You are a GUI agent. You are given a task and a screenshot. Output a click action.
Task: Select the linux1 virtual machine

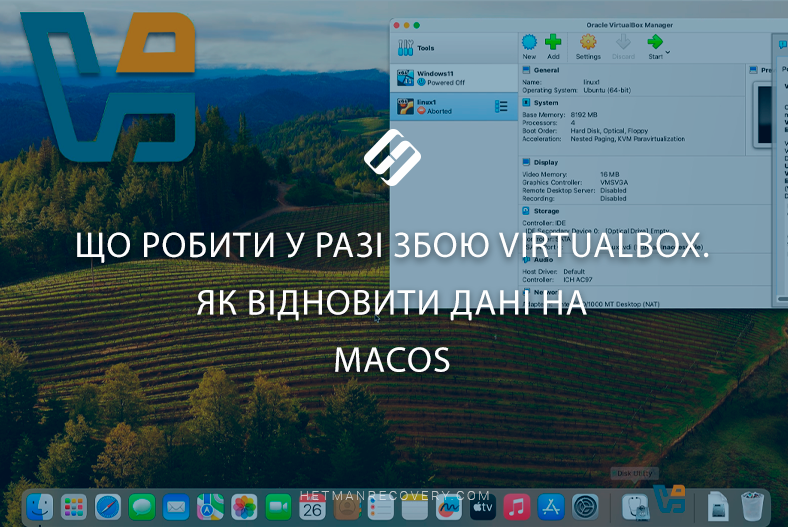454,107
